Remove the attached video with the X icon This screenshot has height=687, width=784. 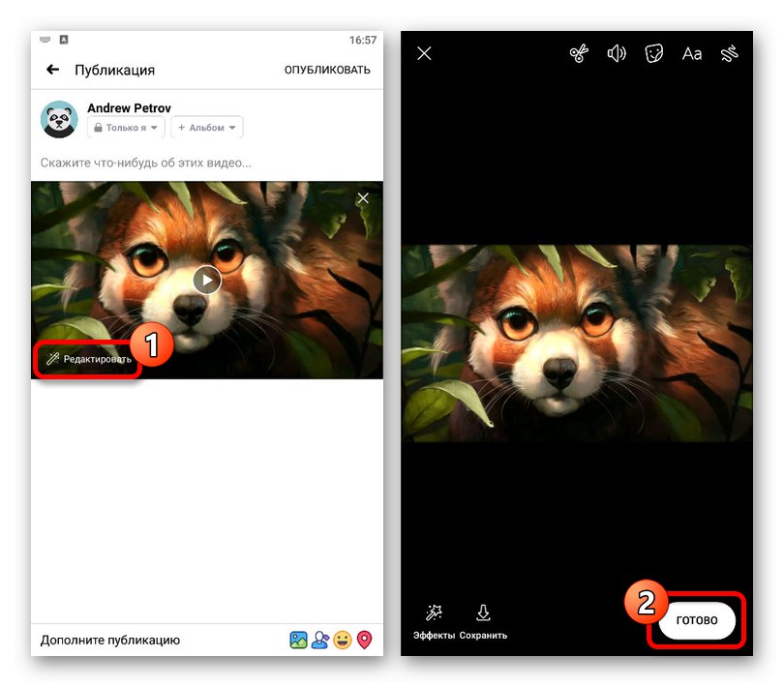363,198
